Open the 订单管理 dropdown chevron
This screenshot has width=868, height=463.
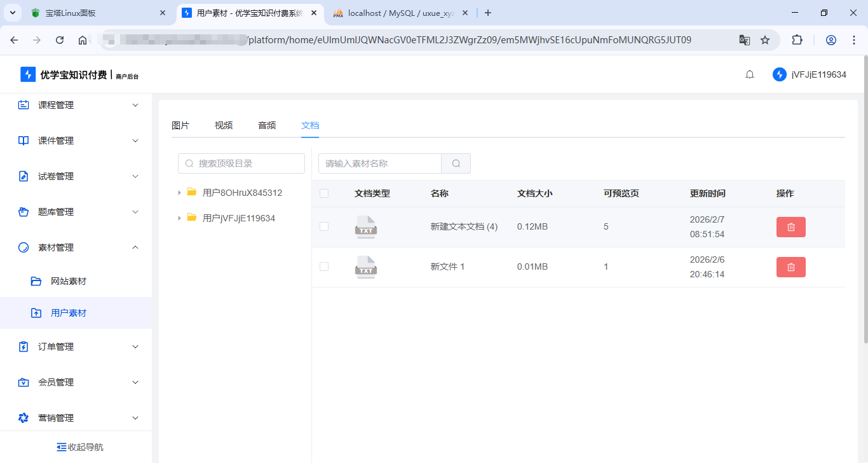tap(135, 347)
